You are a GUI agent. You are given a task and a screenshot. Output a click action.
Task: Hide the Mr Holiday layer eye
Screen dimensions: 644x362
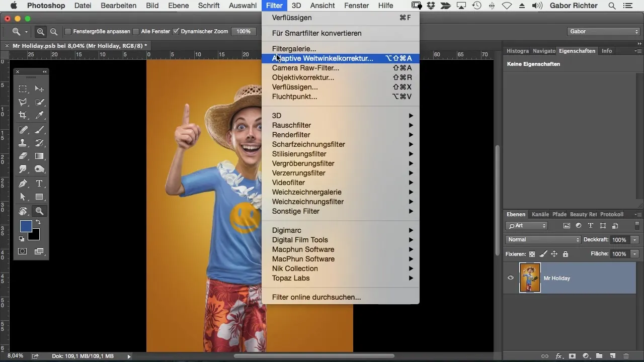pyautogui.click(x=511, y=278)
